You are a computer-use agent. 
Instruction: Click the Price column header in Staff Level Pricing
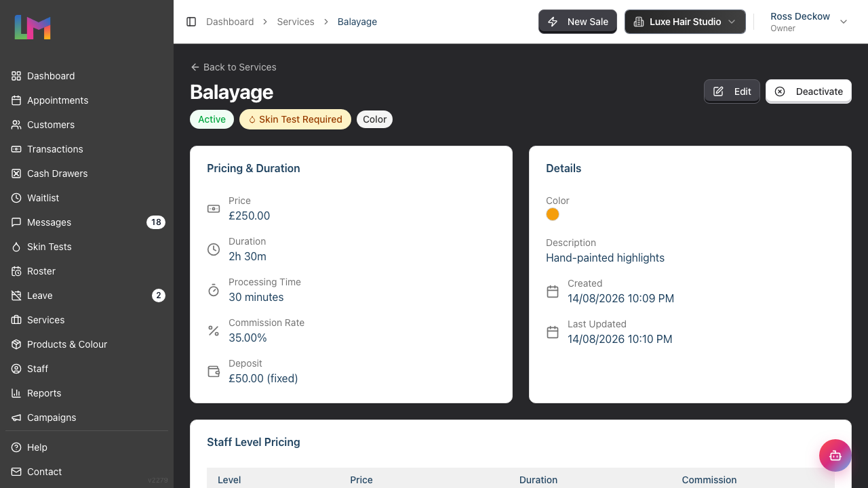[361, 480]
